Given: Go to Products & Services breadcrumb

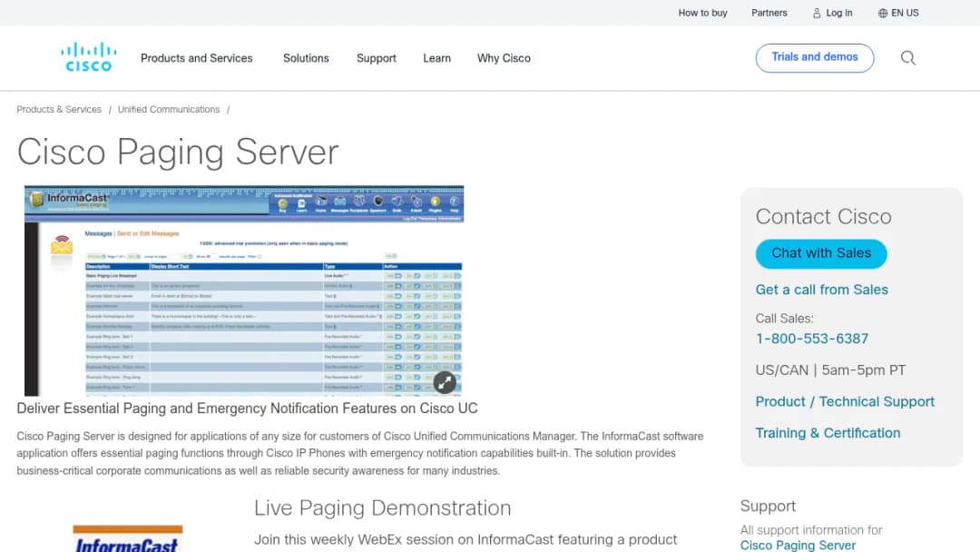Looking at the screenshot, I should point(59,109).
